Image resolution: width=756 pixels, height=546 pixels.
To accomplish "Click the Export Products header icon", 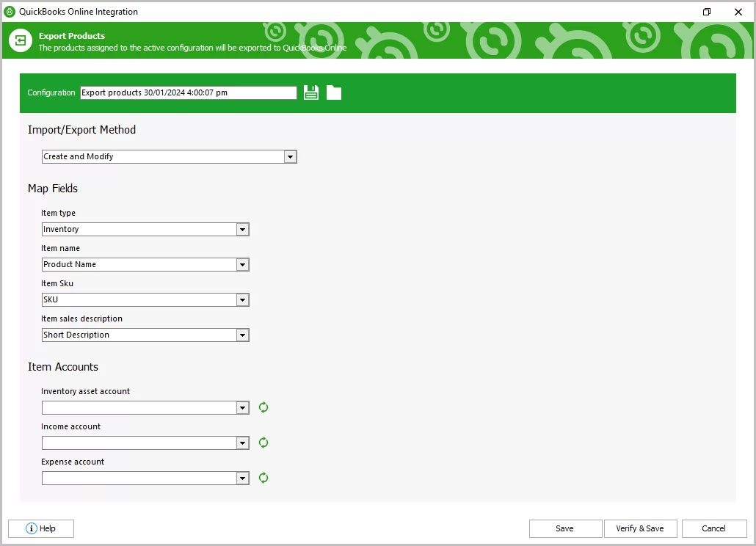I will click(x=20, y=40).
